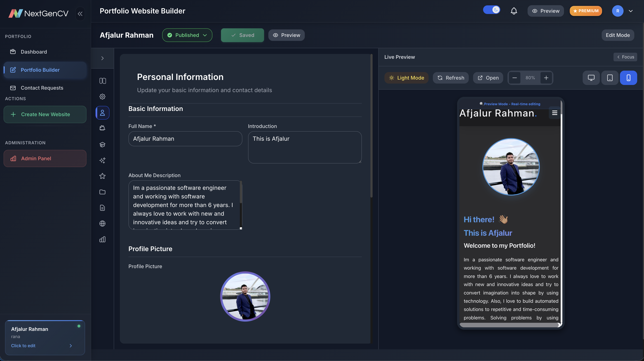Switch preview to desktop view

(x=591, y=78)
